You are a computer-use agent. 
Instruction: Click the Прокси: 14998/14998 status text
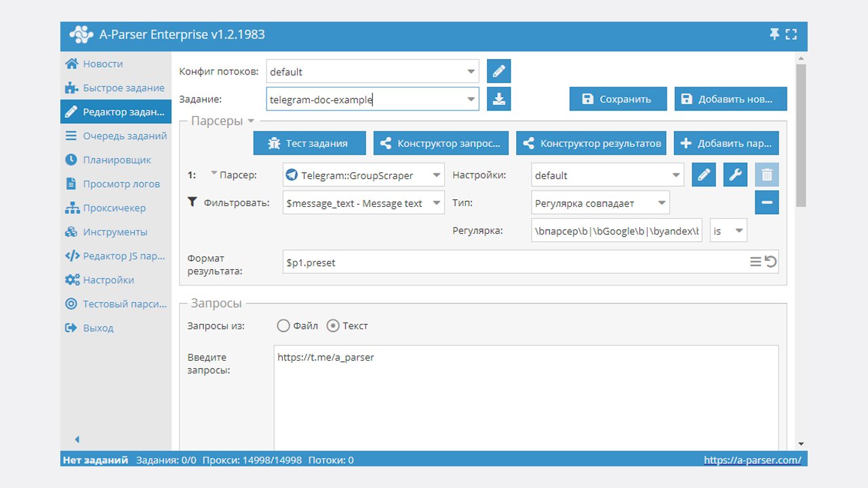(252, 460)
